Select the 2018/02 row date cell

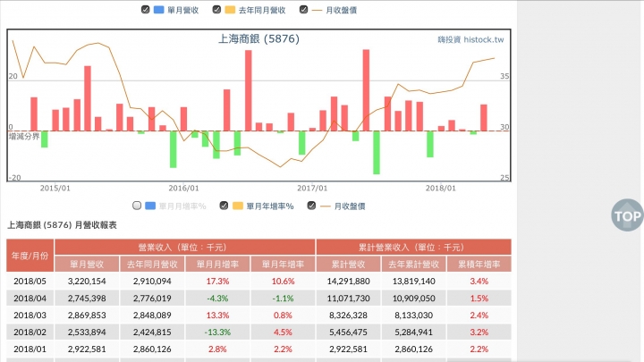click(30, 332)
